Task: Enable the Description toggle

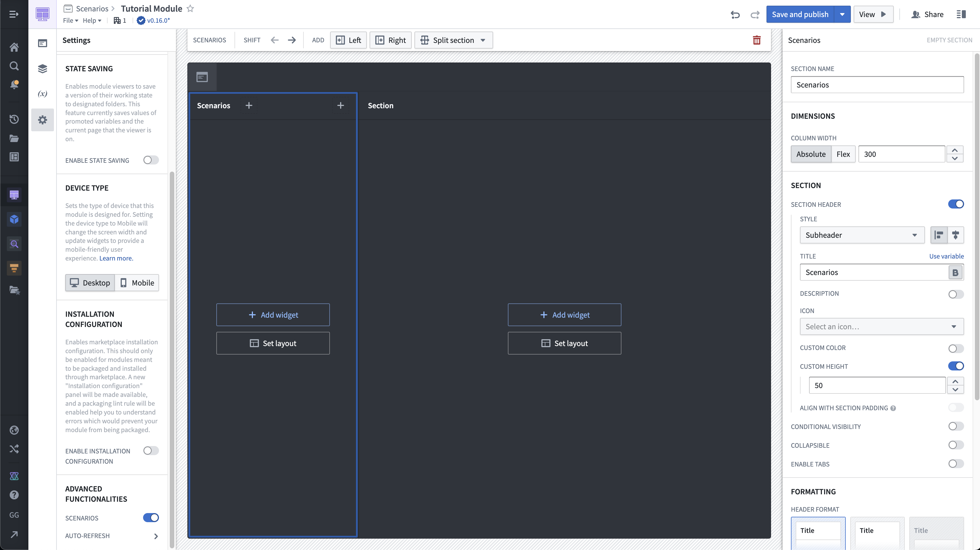Action: 956,294
